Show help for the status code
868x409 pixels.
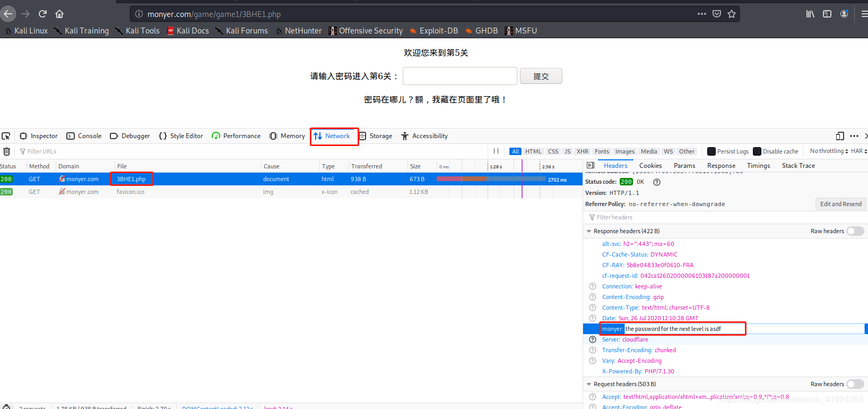(657, 182)
